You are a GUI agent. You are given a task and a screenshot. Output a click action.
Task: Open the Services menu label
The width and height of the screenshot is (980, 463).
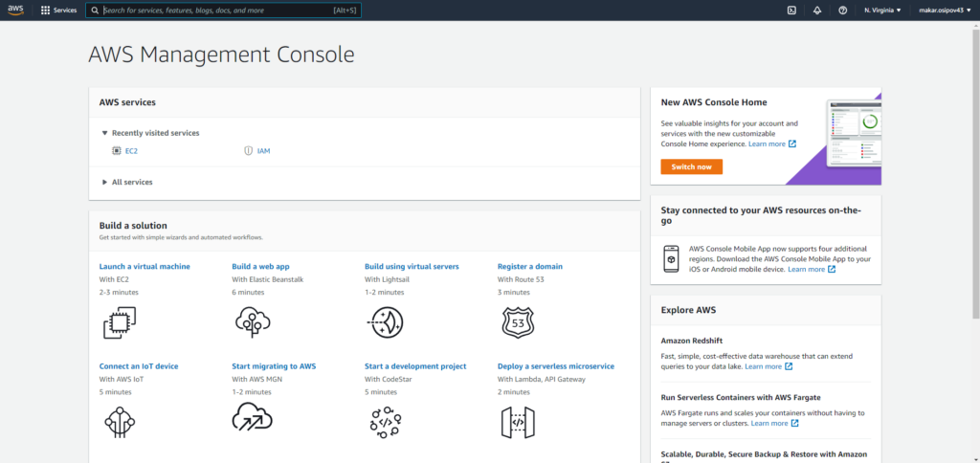click(65, 10)
